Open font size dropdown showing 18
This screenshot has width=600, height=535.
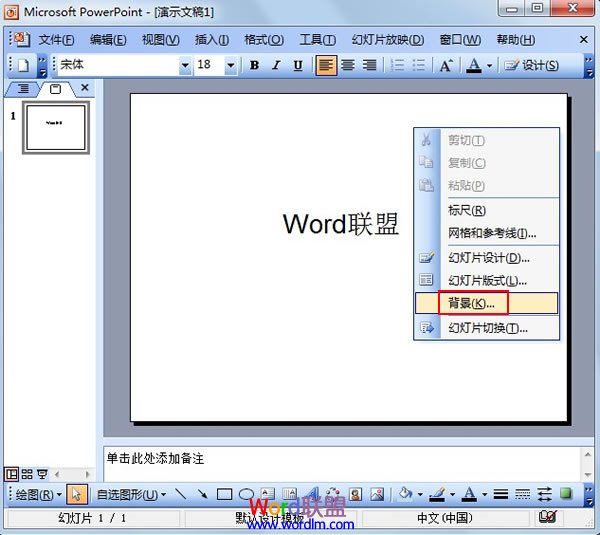pyautogui.click(x=231, y=65)
